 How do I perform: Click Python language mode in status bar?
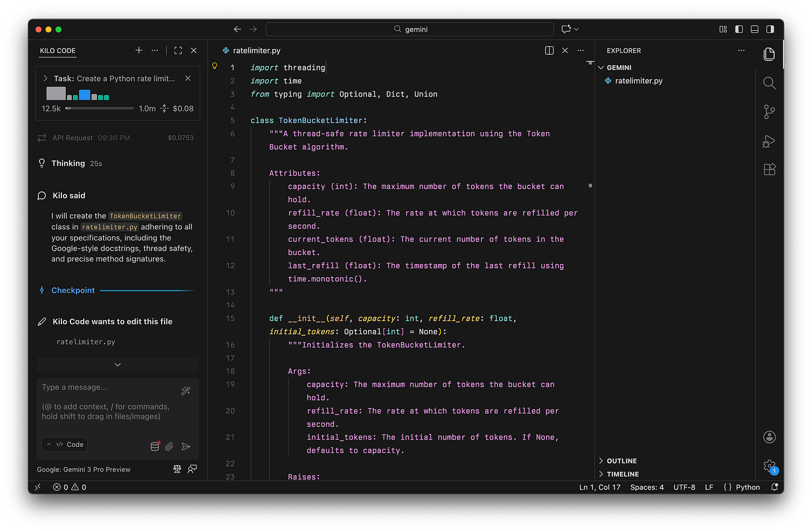click(747, 487)
